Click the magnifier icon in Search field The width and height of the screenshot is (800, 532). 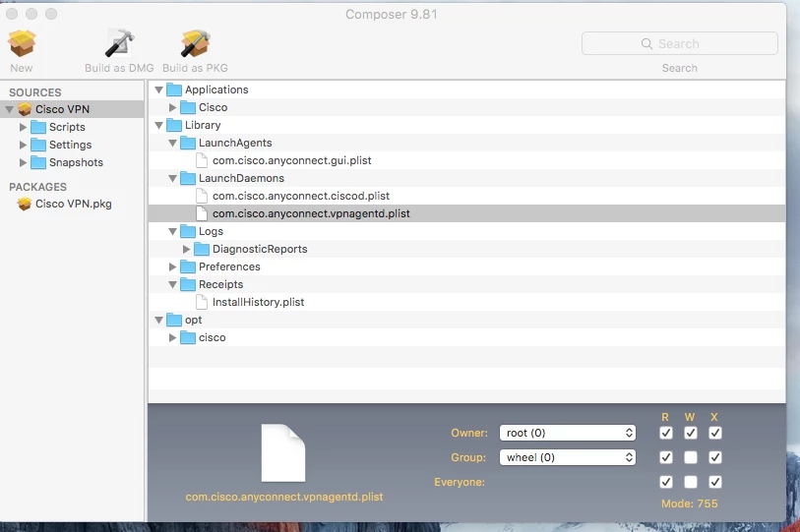tap(646, 44)
